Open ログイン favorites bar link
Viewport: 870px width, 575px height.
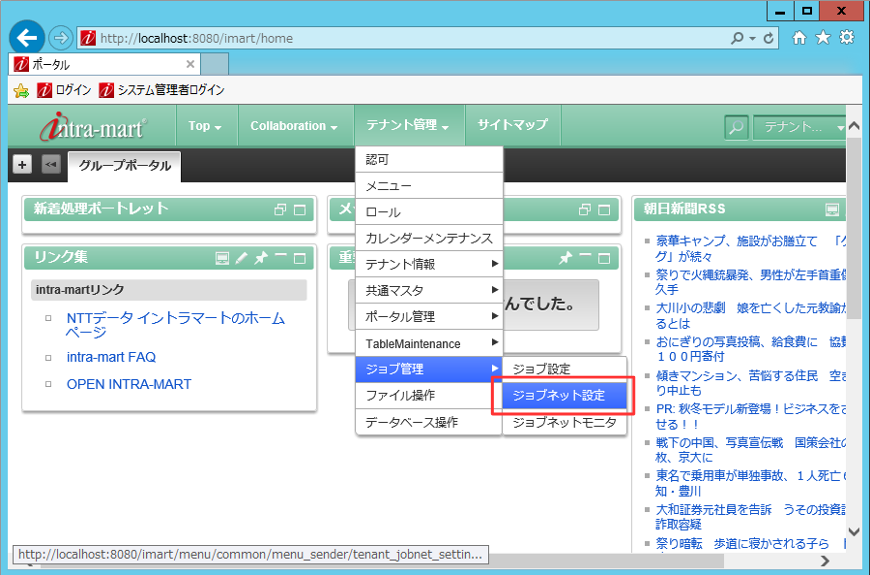(64, 90)
